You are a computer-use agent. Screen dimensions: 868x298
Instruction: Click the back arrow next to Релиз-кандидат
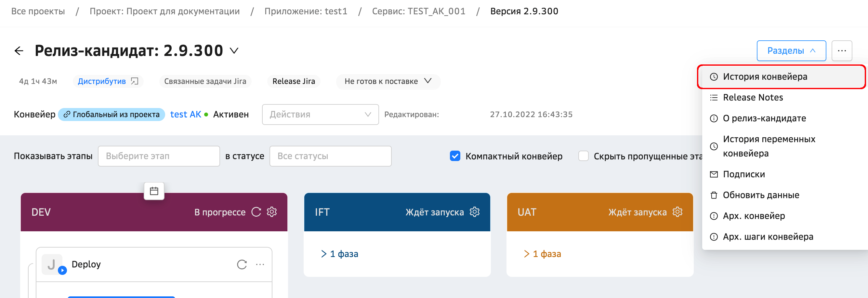click(x=19, y=51)
